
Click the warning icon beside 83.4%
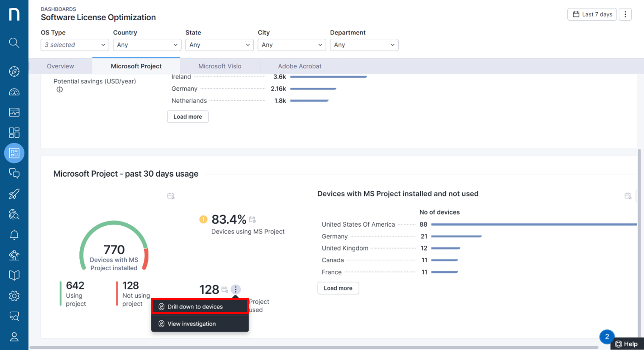coord(203,219)
